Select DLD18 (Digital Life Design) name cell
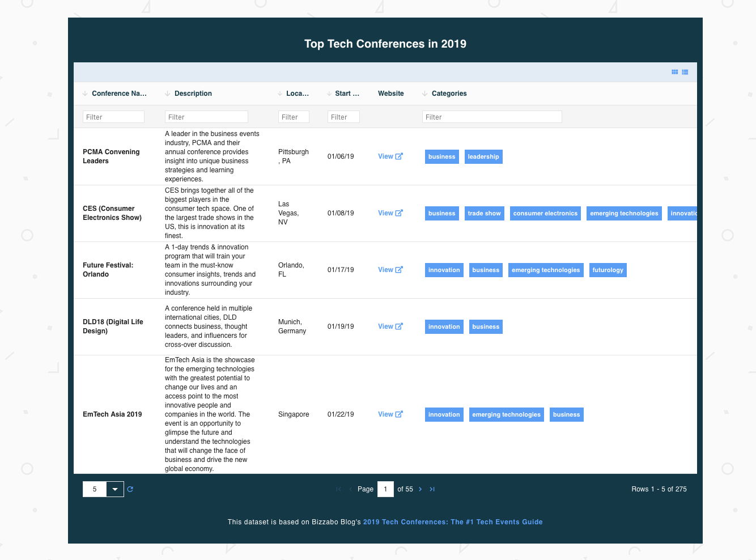Viewport: 756px width, 560px height. [x=113, y=326]
